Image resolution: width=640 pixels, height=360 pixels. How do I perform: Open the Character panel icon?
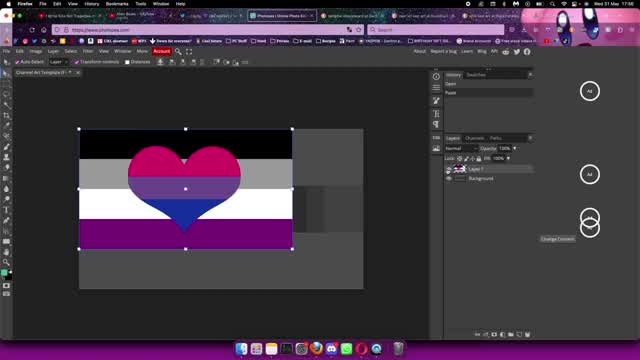pos(436,114)
